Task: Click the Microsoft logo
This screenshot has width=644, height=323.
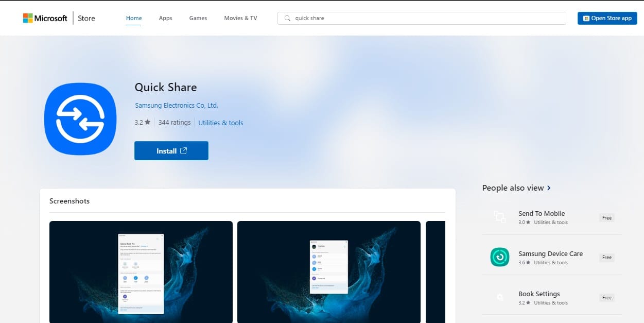Action: [x=45, y=18]
